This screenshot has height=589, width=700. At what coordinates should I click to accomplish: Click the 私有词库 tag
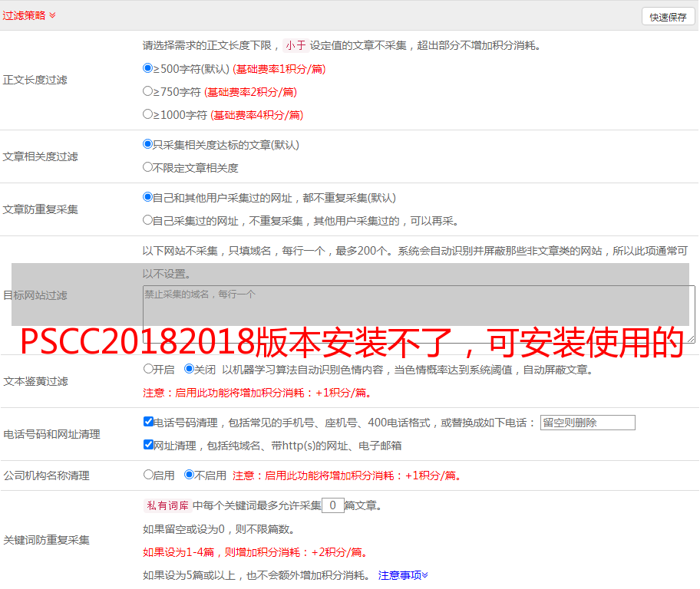click(x=166, y=505)
